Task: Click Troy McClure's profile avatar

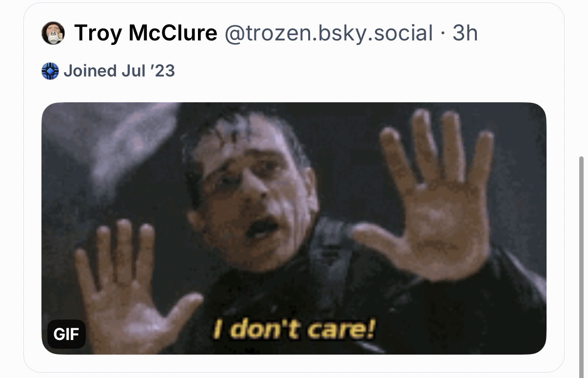Action: pos(53,33)
